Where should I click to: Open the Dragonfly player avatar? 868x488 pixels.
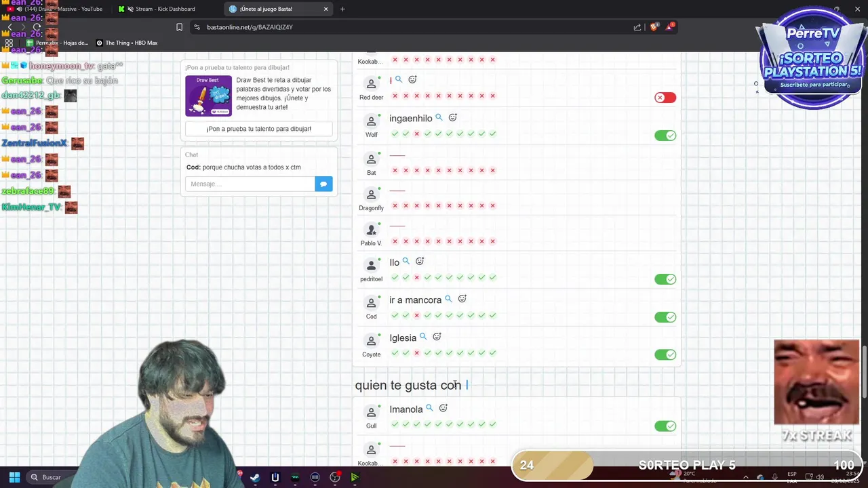(x=371, y=195)
